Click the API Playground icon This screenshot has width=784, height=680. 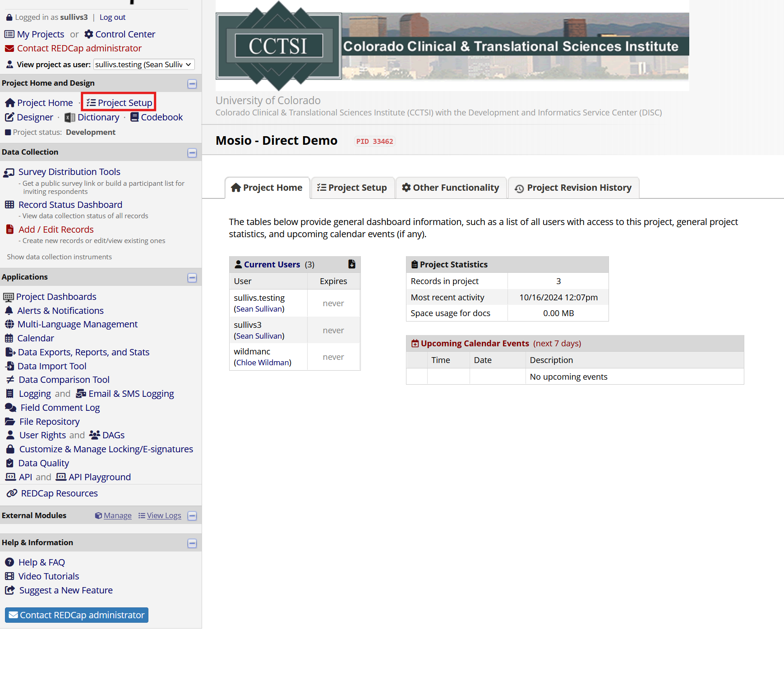click(61, 477)
